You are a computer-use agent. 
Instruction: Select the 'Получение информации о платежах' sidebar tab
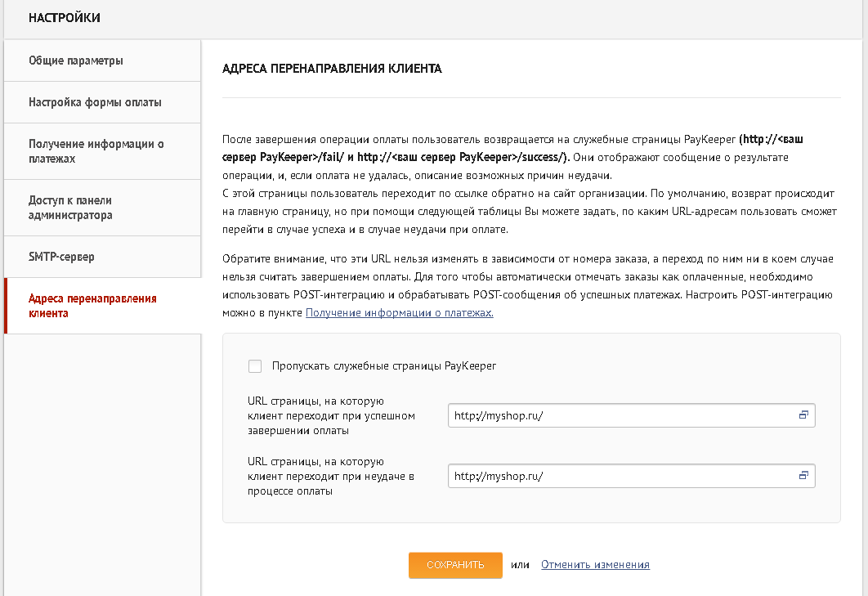[96, 151]
